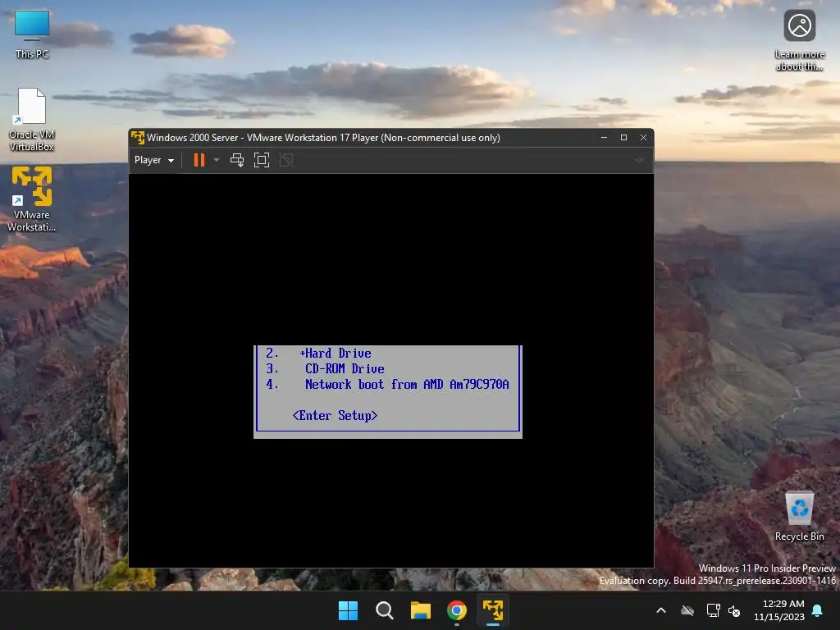Viewport: 840px width, 630px height.
Task: Click the VMware Player taskbar icon
Action: [x=493, y=610]
